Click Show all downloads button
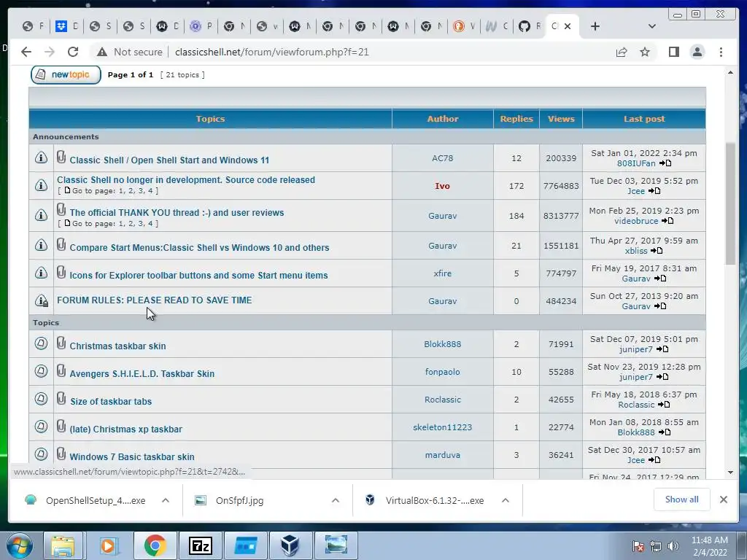The height and width of the screenshot is (560, 747). click(x=682, y=499)
